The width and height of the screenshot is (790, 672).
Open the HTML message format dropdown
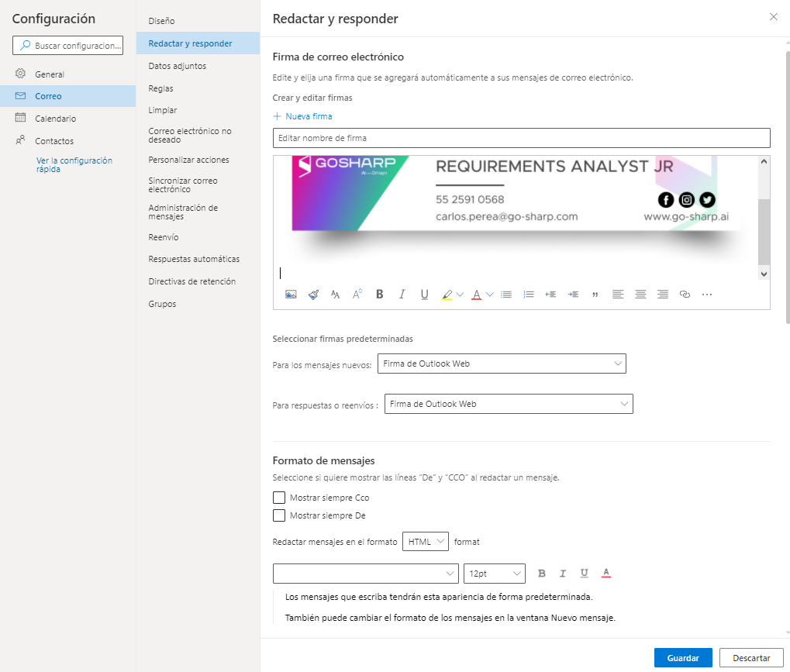tap(425, 542)
